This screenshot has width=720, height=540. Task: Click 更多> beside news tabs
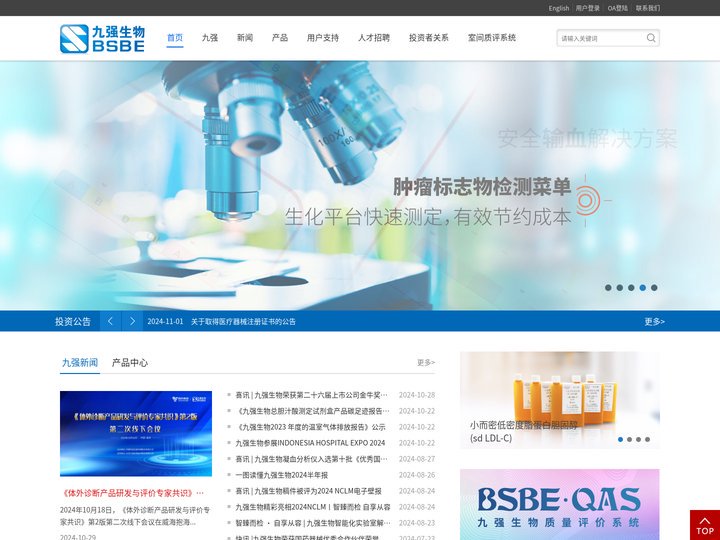[x=426, y=363]
